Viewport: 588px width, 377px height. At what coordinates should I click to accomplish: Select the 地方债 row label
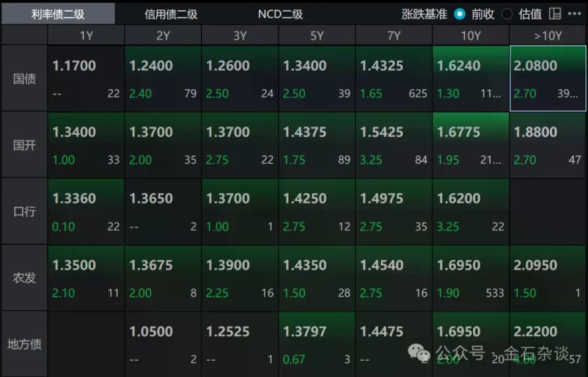(24, 344)
